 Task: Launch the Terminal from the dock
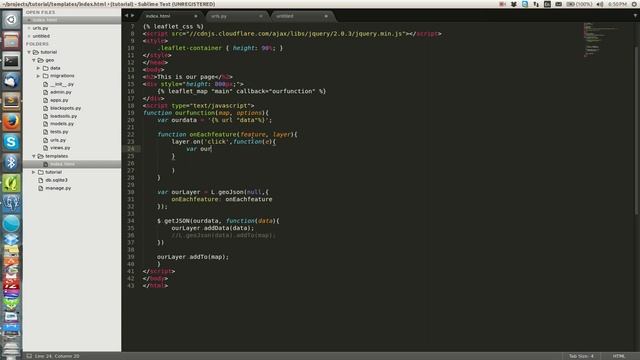tap(11, 61)
